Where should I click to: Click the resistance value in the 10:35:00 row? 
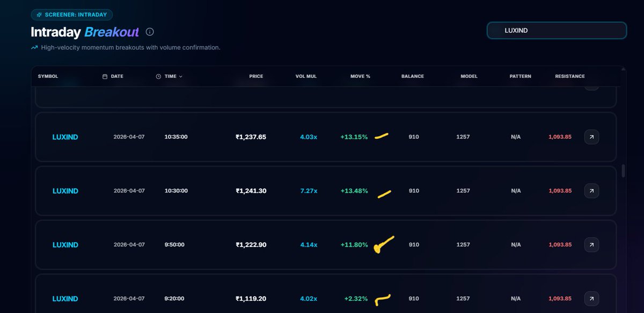(560, 137)
